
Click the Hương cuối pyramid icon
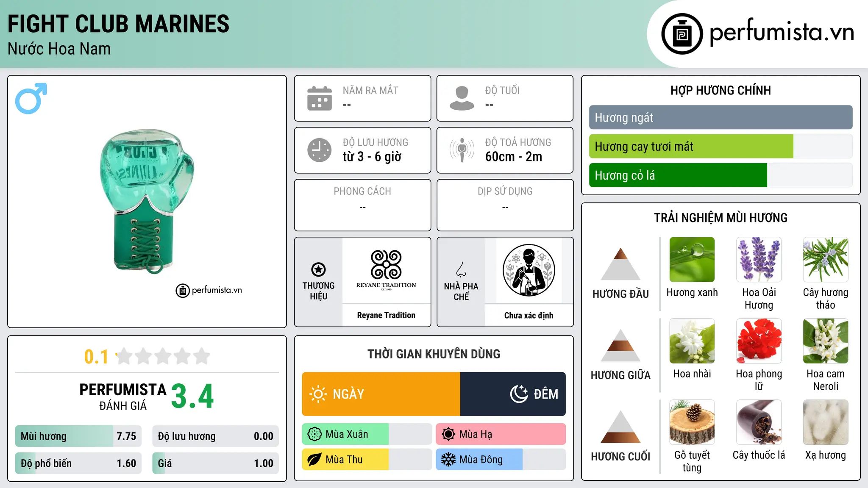[620, 427]
